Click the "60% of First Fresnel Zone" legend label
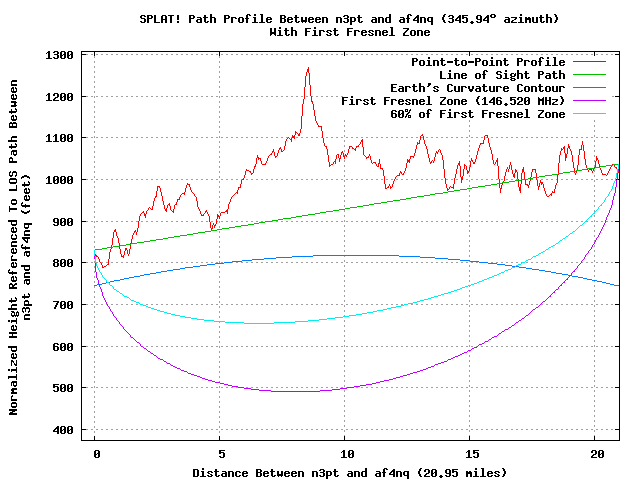640x480 pixels. [478, 114]
